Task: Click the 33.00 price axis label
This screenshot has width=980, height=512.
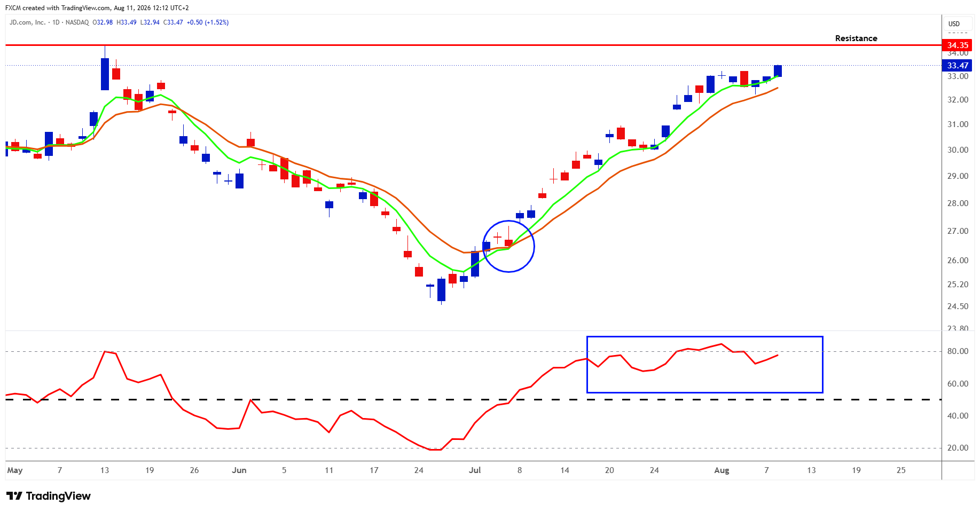Action: click(x=958, y=76)
